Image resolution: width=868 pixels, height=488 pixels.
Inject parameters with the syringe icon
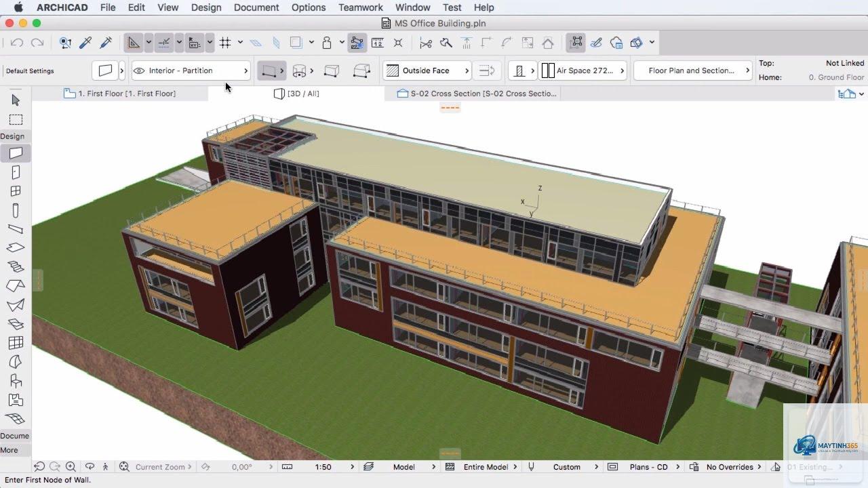(106, 43)
